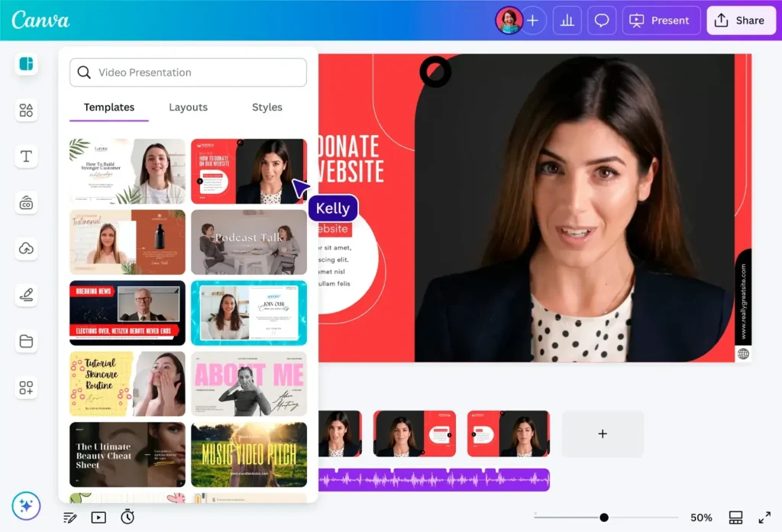Viewport: 782px width, 532px height.
Task: Open the Uploads panel
Action: (x=26, y=248)
